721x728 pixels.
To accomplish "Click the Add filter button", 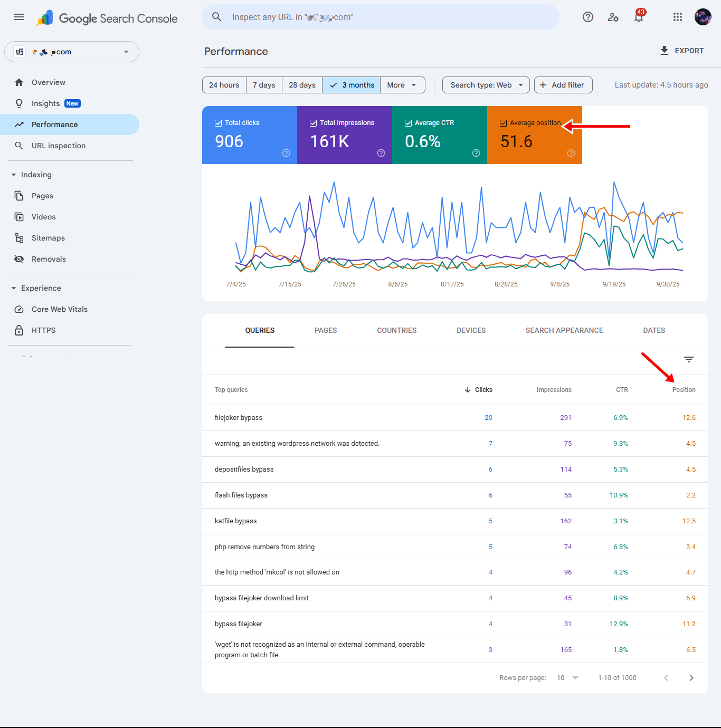I will 563,85.
